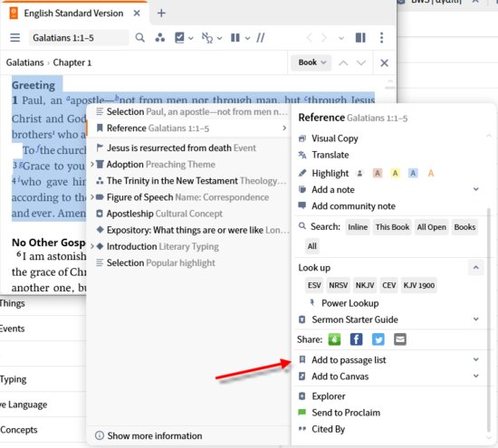Close the locator bar with X

coord(384,62)
